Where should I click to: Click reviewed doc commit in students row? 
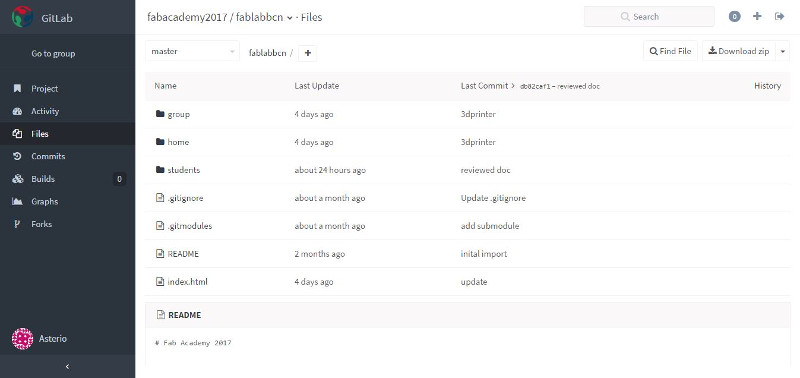coord(485,170)
